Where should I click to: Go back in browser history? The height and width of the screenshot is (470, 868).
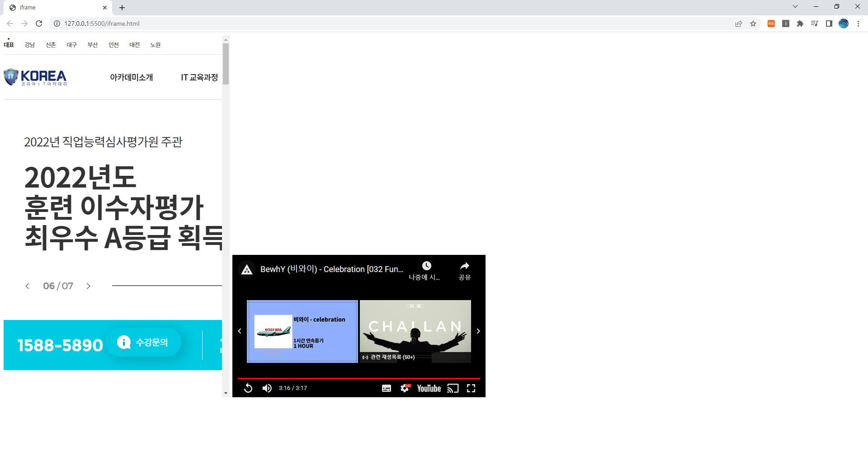pyautogui.click(x=10, y=23)
